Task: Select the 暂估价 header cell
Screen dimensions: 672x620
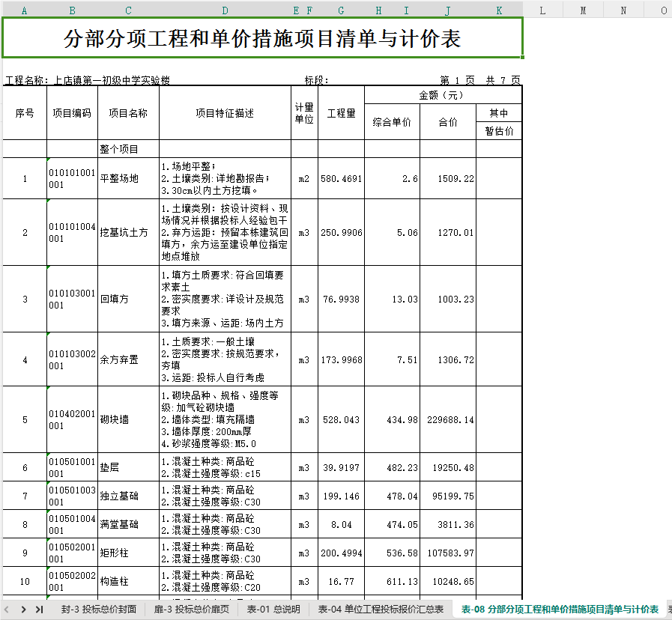Action: pos(499,131)
